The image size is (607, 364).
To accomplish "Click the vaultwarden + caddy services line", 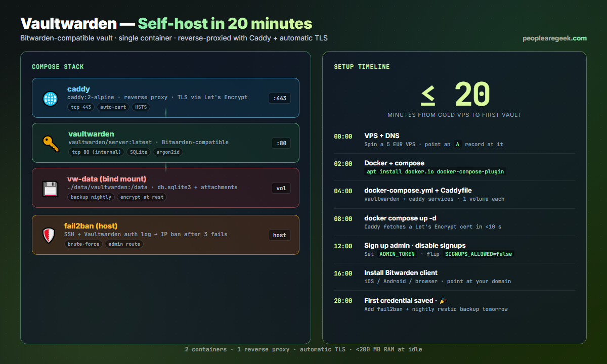I will (x=434, y=199).
